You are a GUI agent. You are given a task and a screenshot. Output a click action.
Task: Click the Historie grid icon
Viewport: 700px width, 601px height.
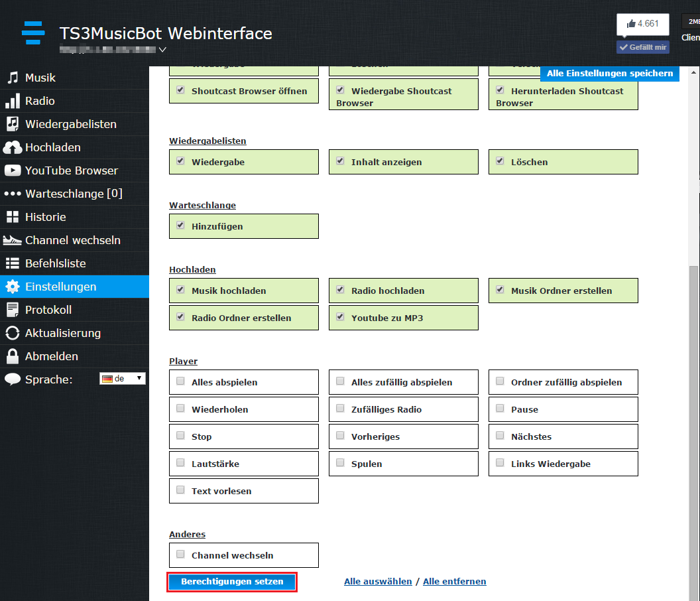pos(13,217)
